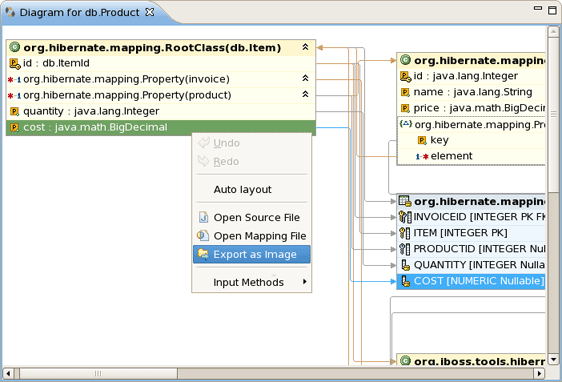562x382 pixels.
Task: Click the key icon beside id : db.ItemId
Action: 15,63
